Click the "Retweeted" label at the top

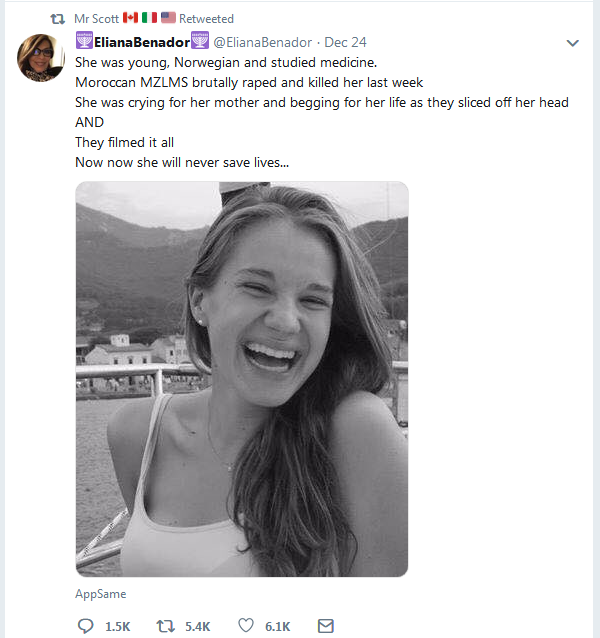pyautogui.click(x=206, y=18)
